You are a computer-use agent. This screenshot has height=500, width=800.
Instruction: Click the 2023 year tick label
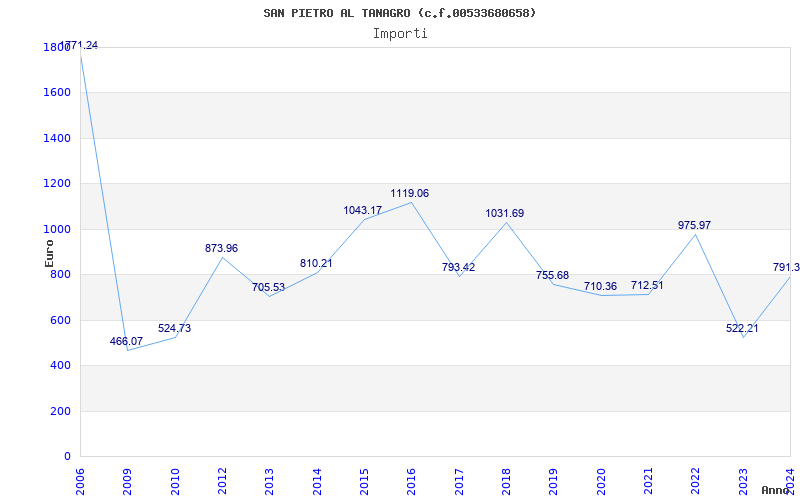(743, 482)
